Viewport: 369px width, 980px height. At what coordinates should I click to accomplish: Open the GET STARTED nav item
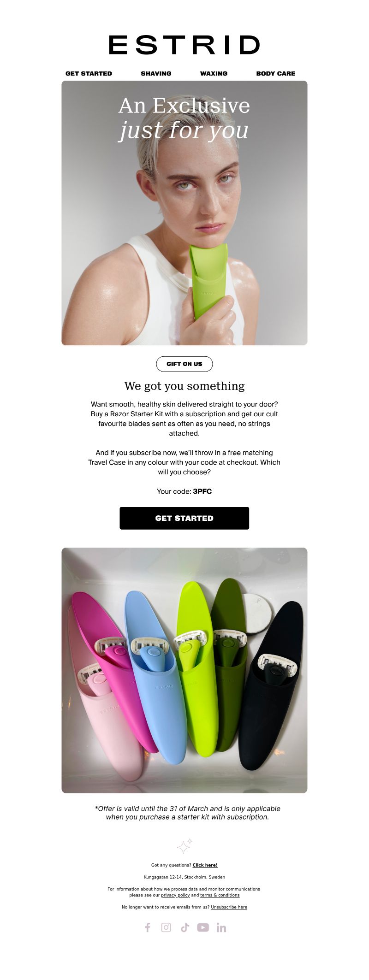[x=89, y=73]
